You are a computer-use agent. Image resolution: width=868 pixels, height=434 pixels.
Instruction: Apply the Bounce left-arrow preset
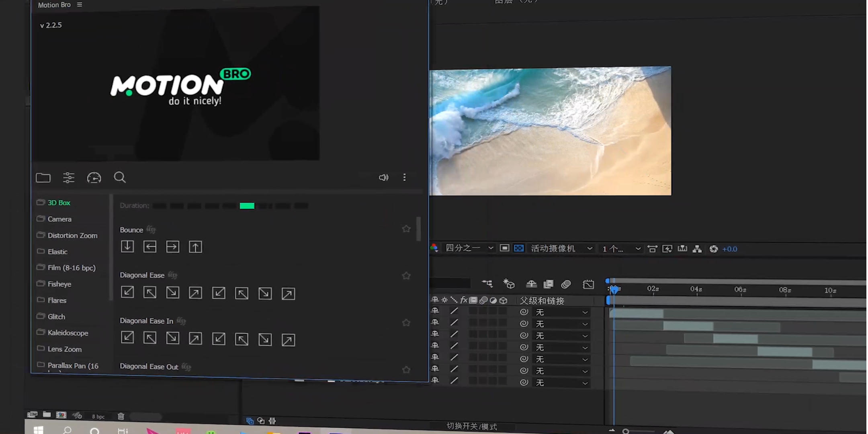[150, 246]
